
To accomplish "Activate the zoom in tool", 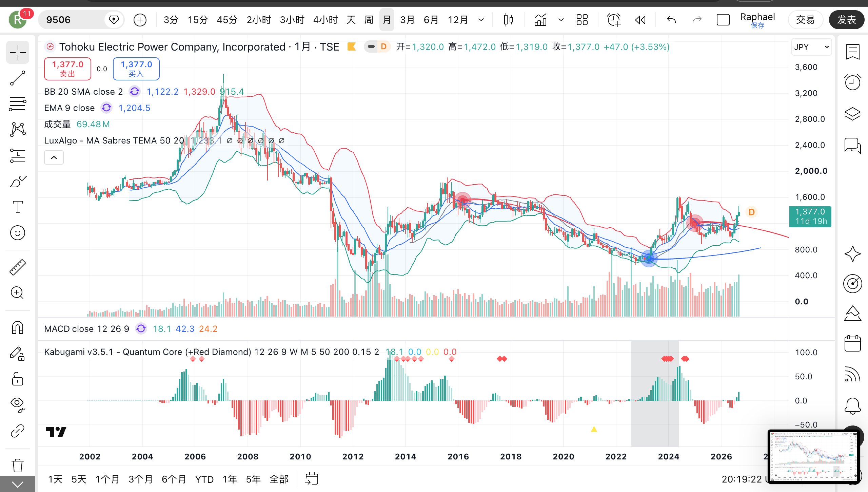I will (18, 293).
